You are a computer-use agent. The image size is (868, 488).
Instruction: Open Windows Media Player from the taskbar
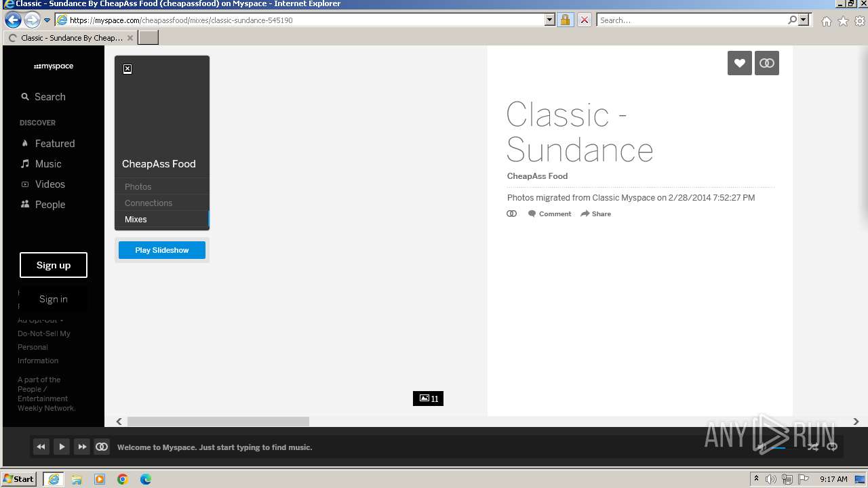[100, 479]
